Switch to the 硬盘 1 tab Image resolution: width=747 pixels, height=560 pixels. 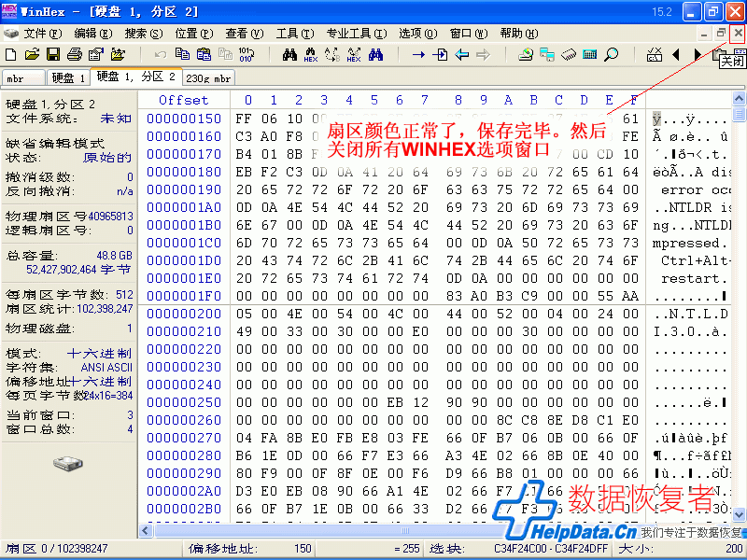[68, 78]
